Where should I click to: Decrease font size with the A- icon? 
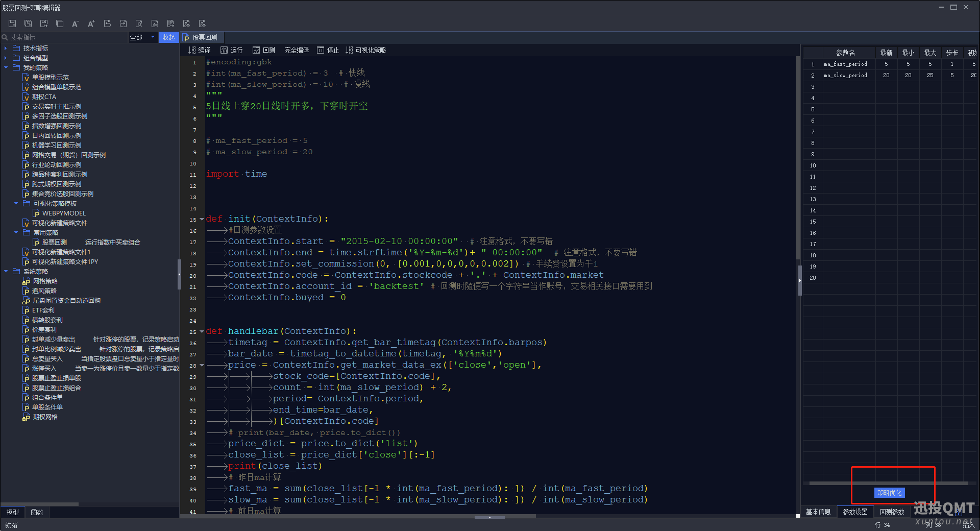click(x=76, y=23)
